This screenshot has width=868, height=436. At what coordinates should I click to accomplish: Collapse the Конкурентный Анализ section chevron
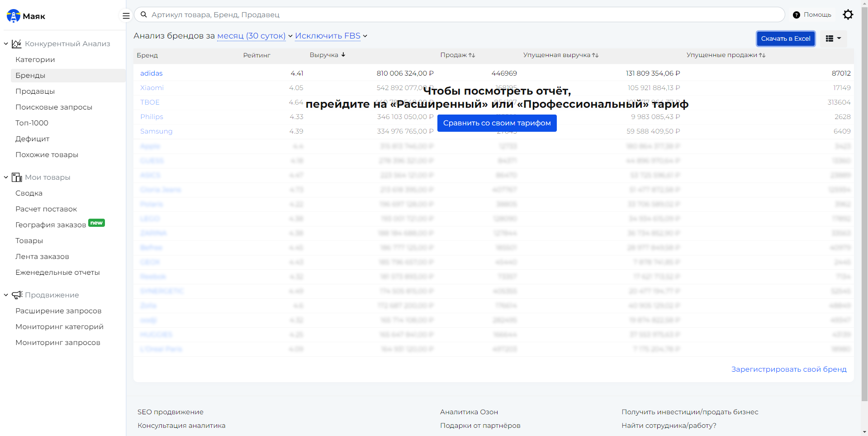tap(6, 44)
